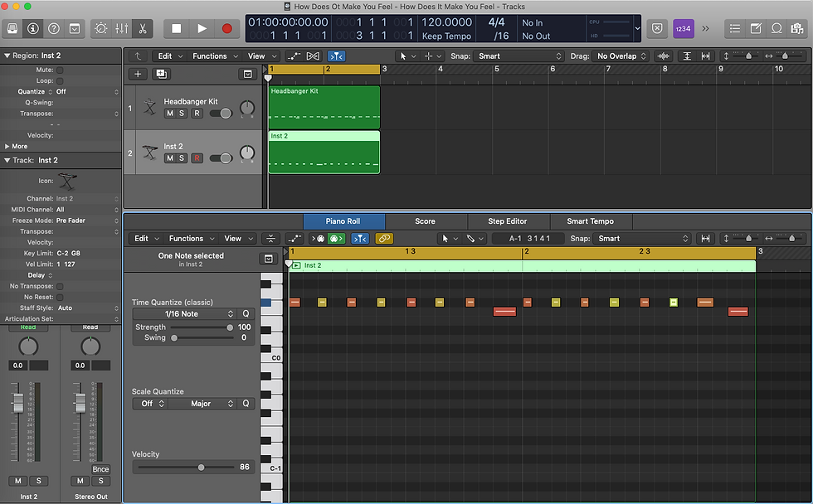Toggle Inst 2 track power switch
The height and width of the screenshot is (504, 813).
[x=221, y=158]
